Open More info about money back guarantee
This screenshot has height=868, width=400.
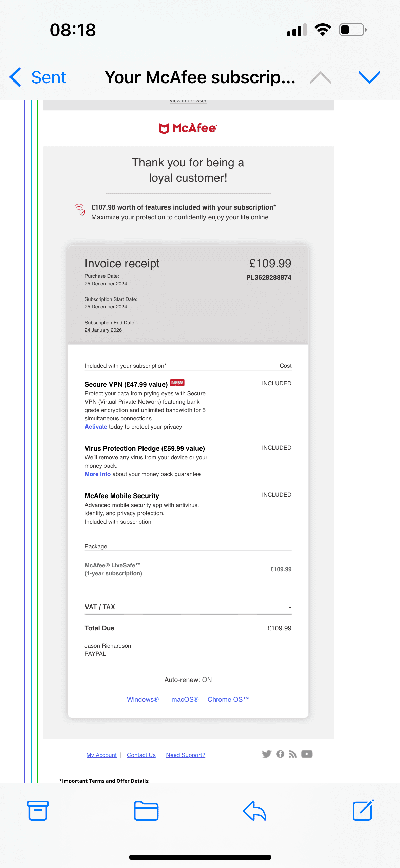pos(97,474)
